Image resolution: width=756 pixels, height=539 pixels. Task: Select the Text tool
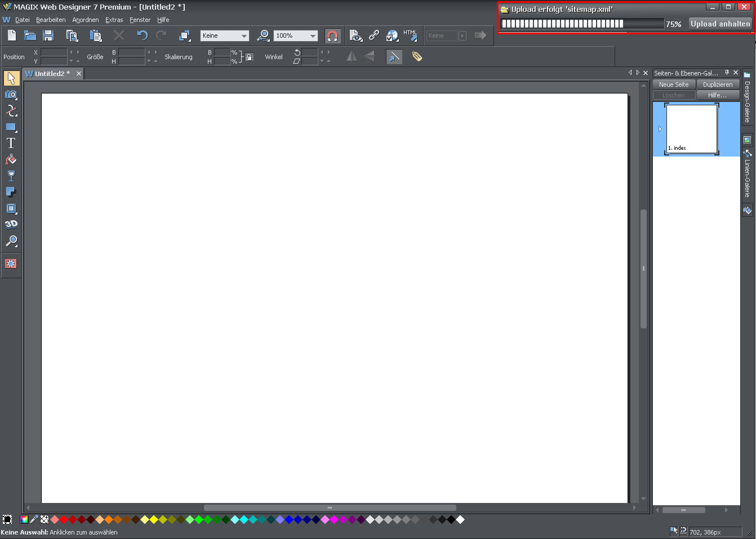pyautogui.click(x=11, y=143)
